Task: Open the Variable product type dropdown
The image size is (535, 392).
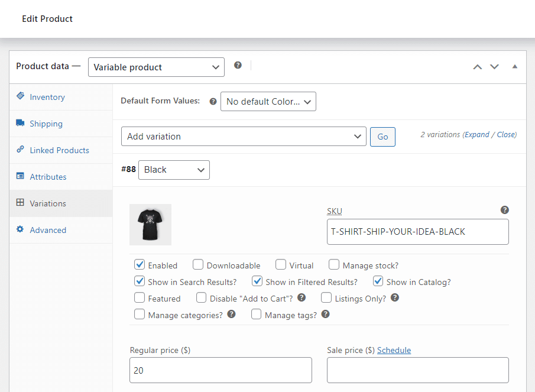Action: 156,67
